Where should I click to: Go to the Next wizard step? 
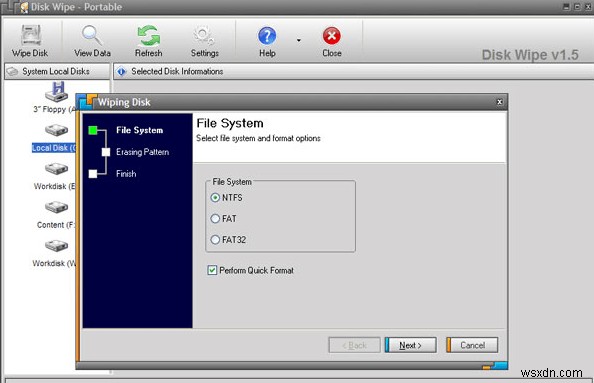click(411, 345)
